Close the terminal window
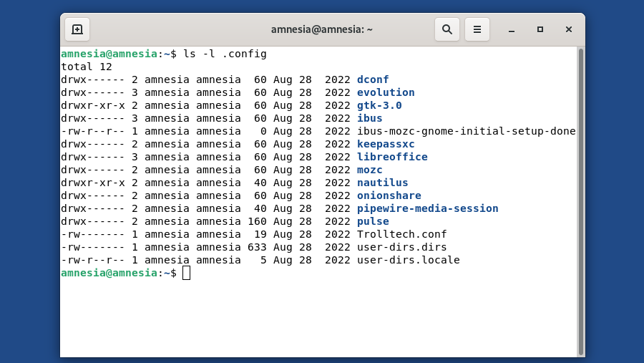 pos(568,29)
